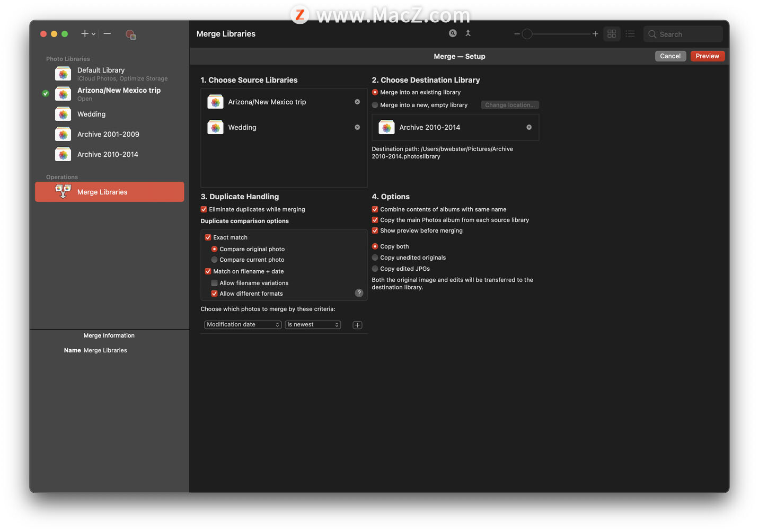Click the minus remove library icon
The height and width of the screenshot is (532, 759).
tap(107, 34)
